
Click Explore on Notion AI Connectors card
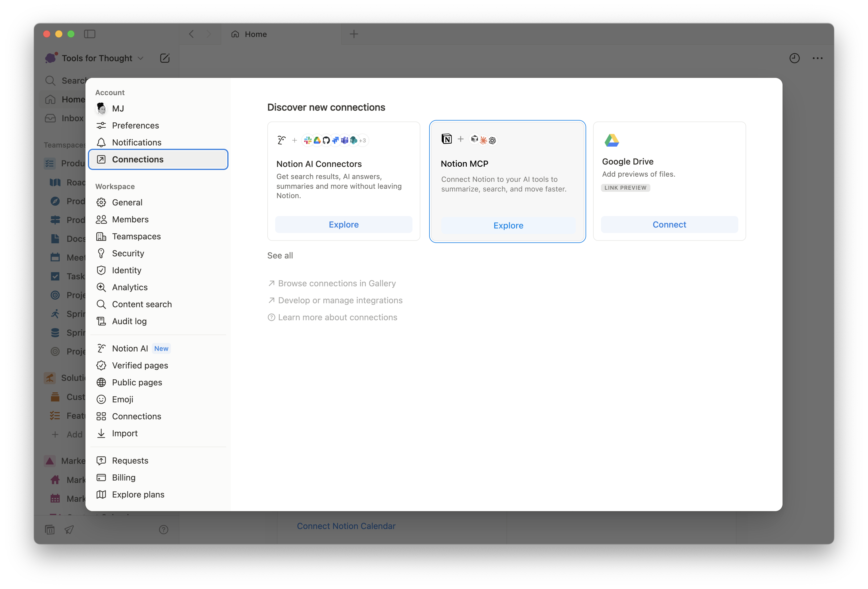(343, 225)
